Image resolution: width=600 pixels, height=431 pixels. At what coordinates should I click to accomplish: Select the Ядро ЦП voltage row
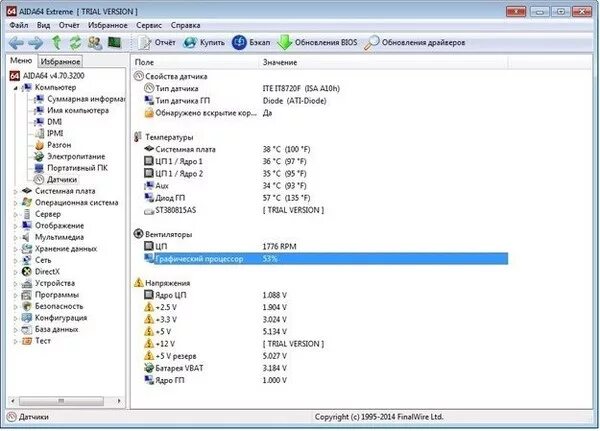pos(326,295)
